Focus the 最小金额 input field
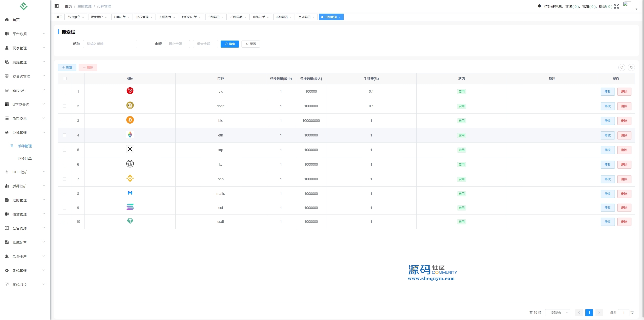This screenshot has height=320, width=644. (x=177, y=44)
